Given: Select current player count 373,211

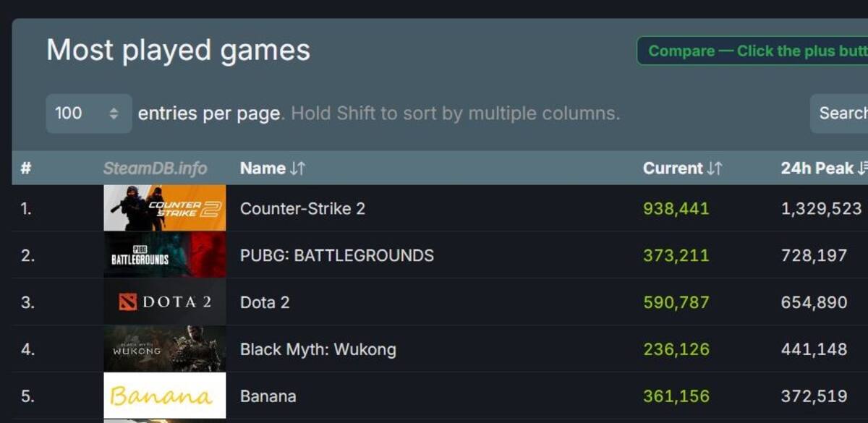Looking at the screenshot, I should click(x=676, y=255).
